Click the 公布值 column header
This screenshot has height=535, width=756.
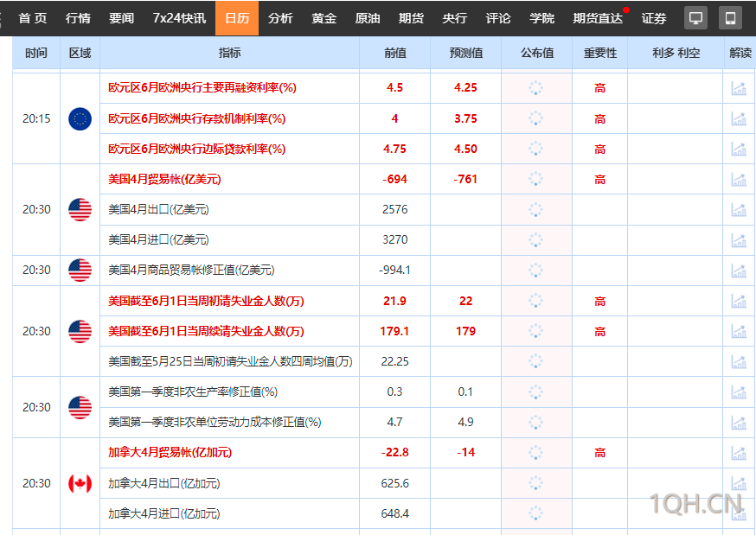click(x=537, y=53)
